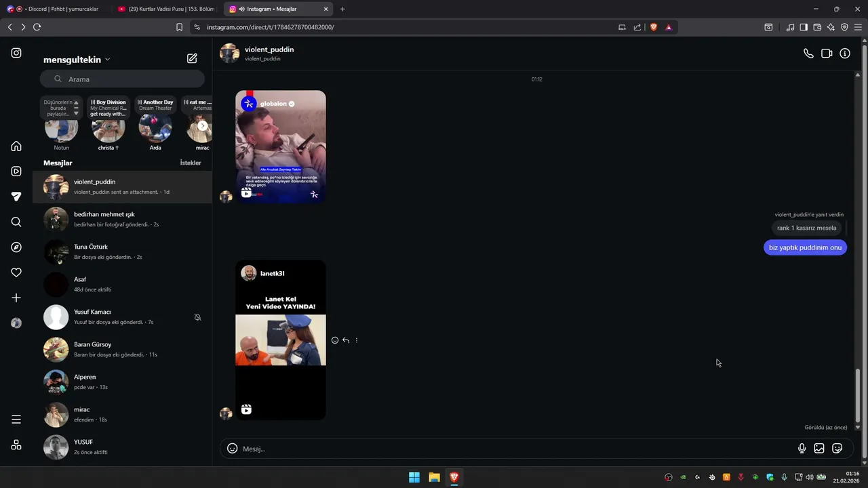Open Brave share icon in address bar

(x=637, y=27)
